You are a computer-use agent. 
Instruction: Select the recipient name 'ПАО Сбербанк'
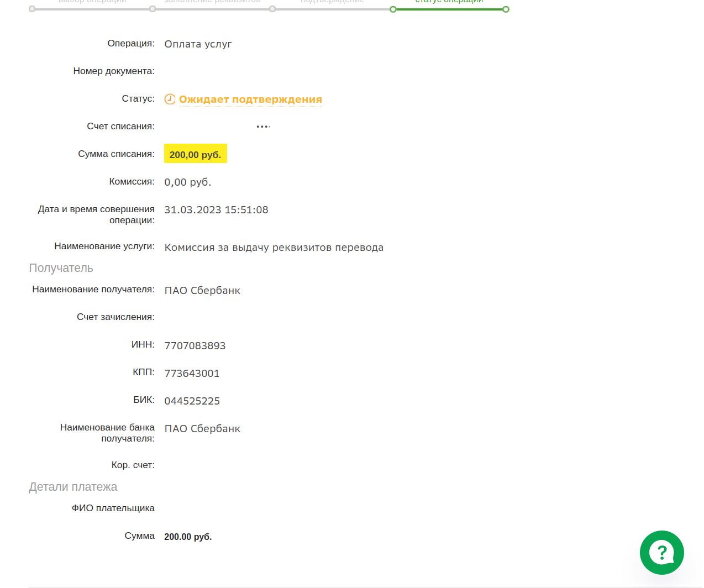[202, 291]
